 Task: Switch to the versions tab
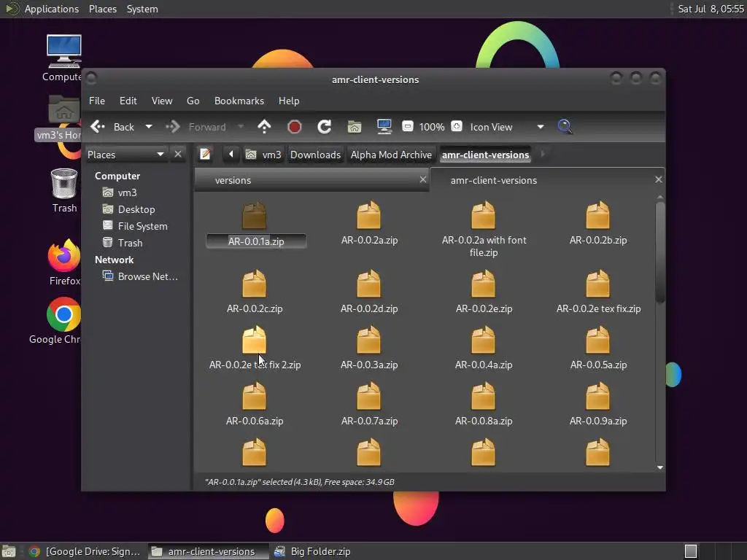[x=233, y=180]
